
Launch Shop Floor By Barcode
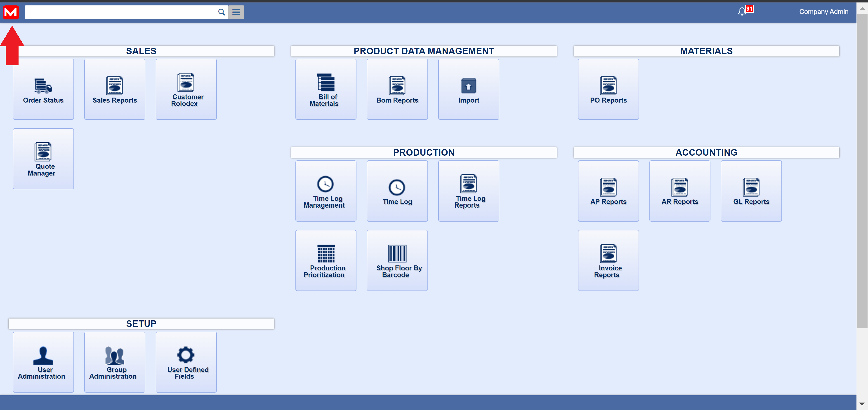tap(397, 260)
